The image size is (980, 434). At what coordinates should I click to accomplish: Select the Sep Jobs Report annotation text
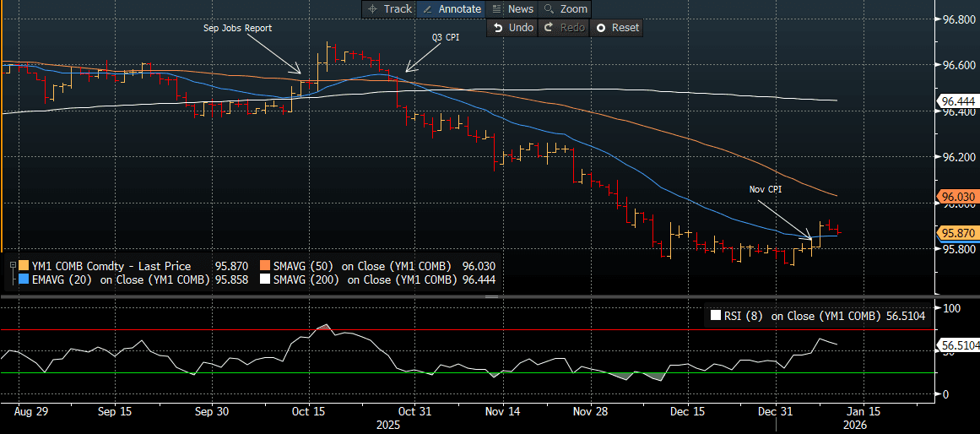[238, 28]
